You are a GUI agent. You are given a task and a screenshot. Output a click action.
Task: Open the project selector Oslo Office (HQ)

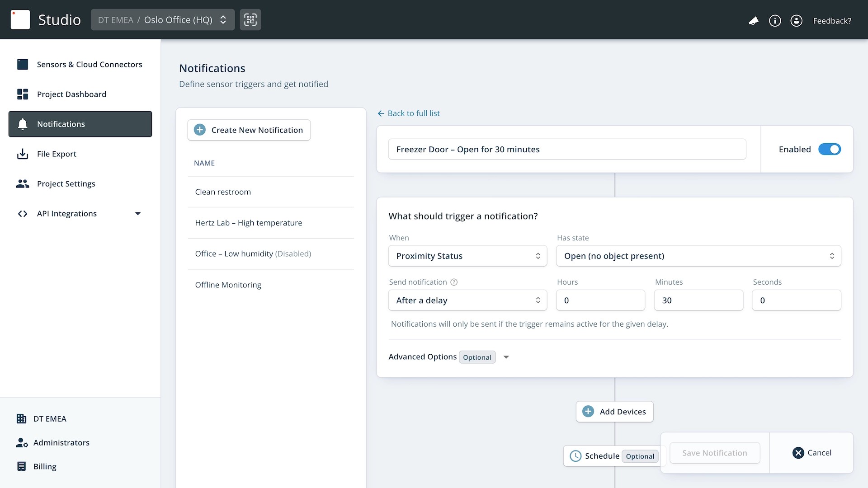(x=163, y=20)
